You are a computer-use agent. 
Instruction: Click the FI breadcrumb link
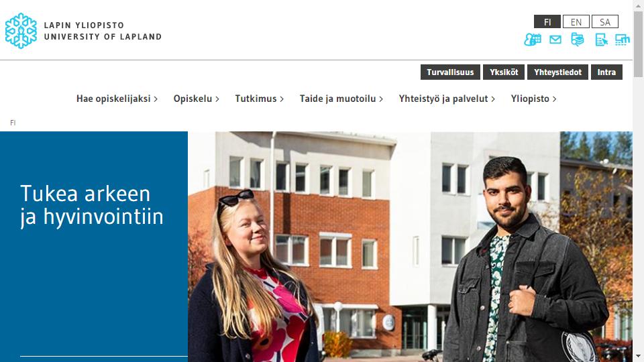[x=13, y=123]
